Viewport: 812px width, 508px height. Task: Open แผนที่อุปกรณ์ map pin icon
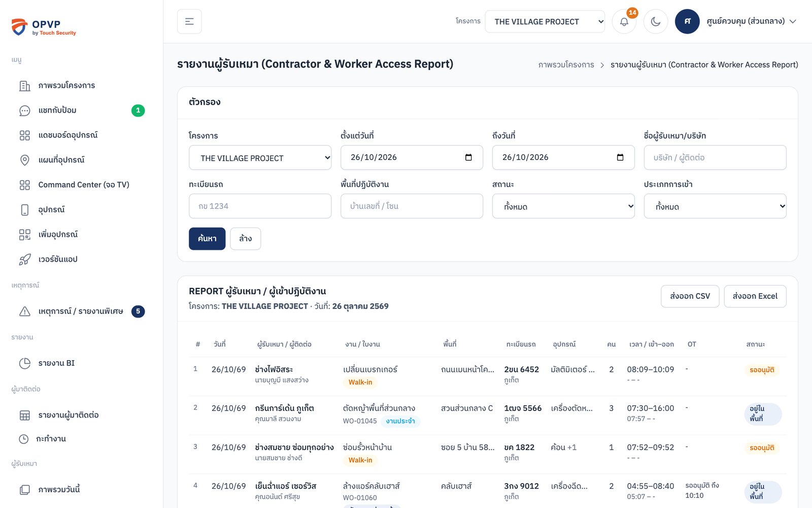(x=24, y=160)
